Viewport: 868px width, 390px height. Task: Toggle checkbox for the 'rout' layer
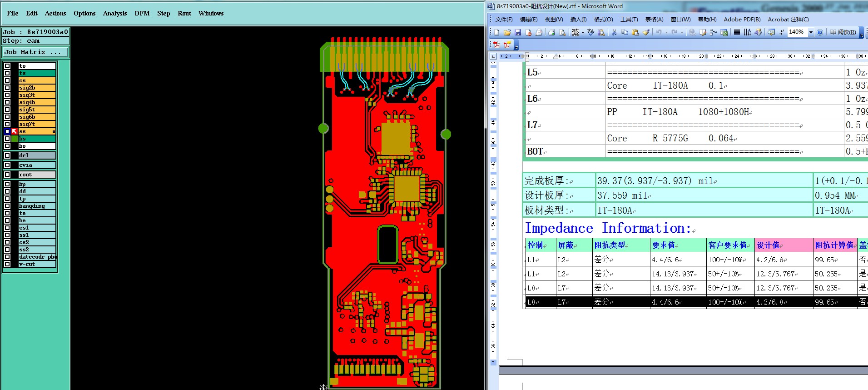(x=7, y=175)
